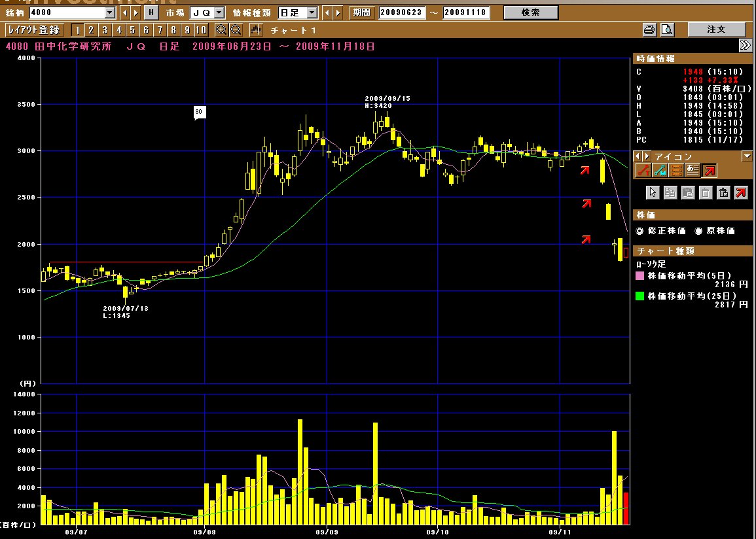Image resolution: width=756 pixels, height=539 pixels.
Task: Expand the アイコン panel dropdown arrow
Action: 747,156
